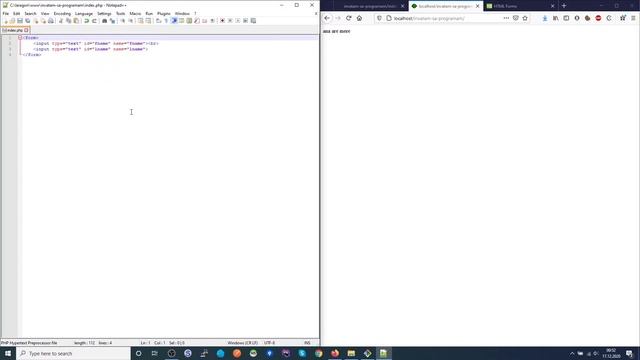Screen dimensions: 640x360
Task: Close the HTML Forms Firefox tab
Action: point(553,6)
